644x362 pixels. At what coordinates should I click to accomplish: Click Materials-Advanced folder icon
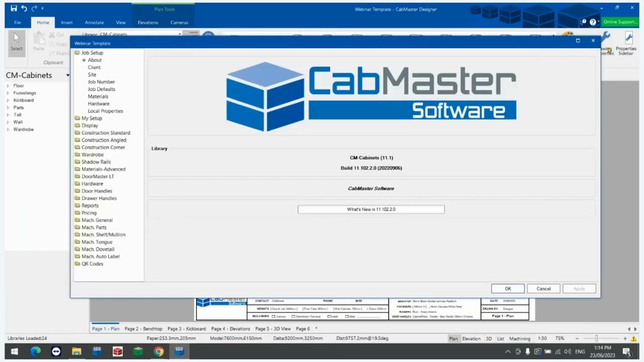click(x=77, y=169)
